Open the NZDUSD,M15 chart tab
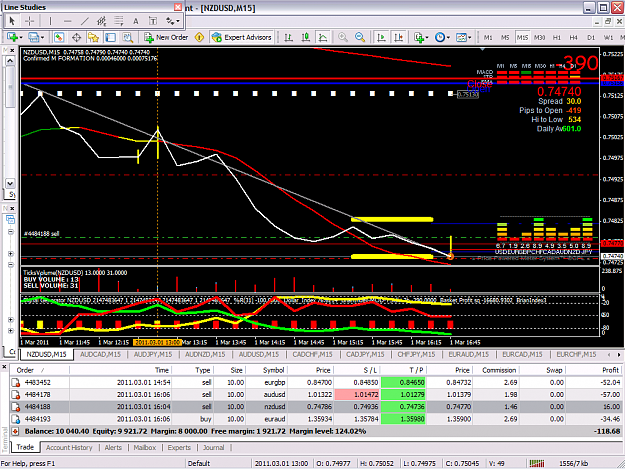The height and width of the screenshot is (469, 625). (x=47, y=354)
